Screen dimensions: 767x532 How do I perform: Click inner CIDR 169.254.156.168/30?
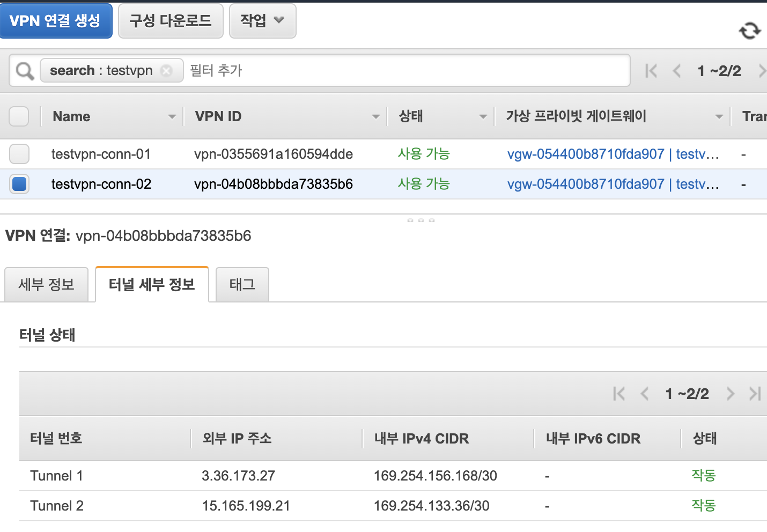(x=436, y=476)
